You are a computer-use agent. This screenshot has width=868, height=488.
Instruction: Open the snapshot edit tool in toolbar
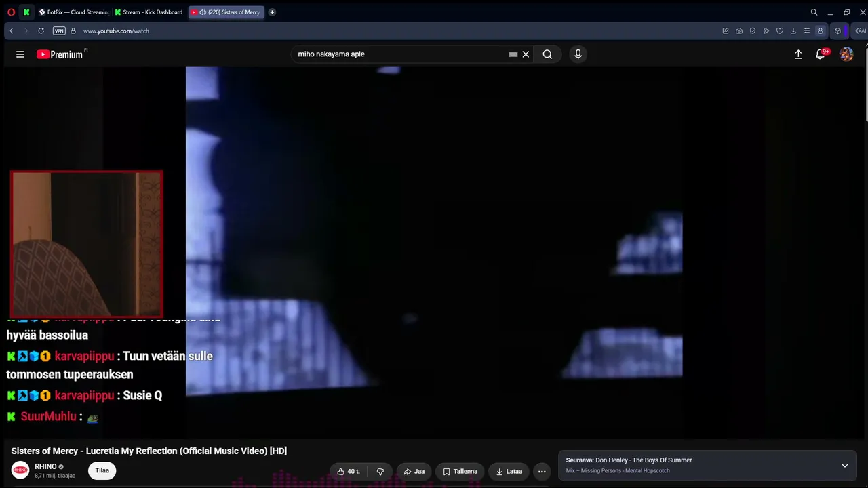(726, 30)
